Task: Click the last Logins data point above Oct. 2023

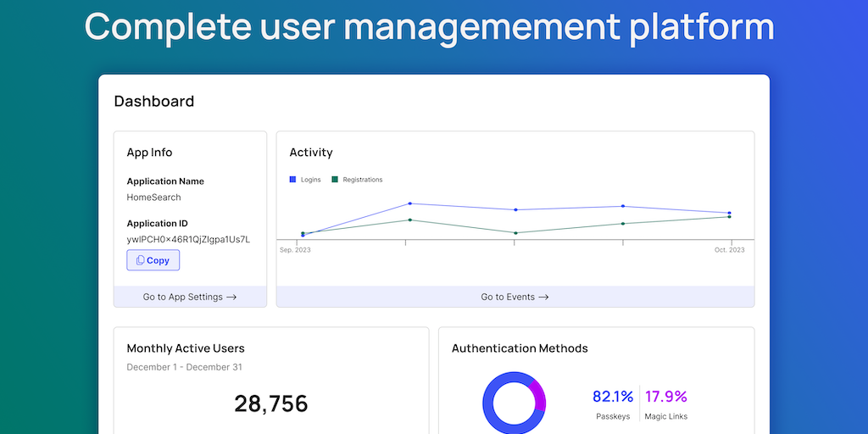Action: pos(729,213)
